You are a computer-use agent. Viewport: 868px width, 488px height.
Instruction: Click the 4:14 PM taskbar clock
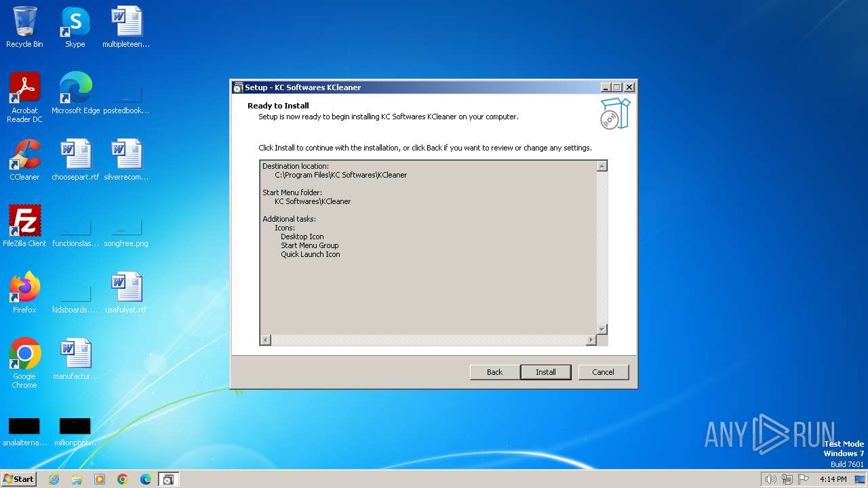click(x=833, y=479)
